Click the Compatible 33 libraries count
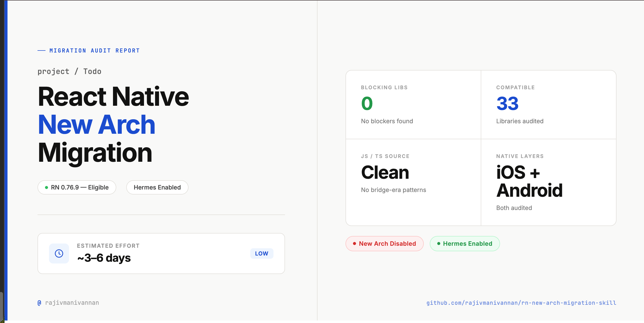 (507, 103)
